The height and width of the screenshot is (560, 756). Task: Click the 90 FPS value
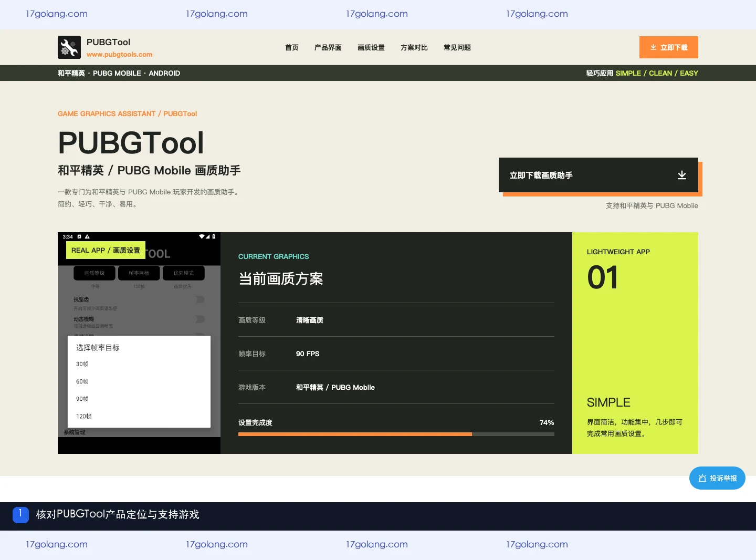point(308,354)
